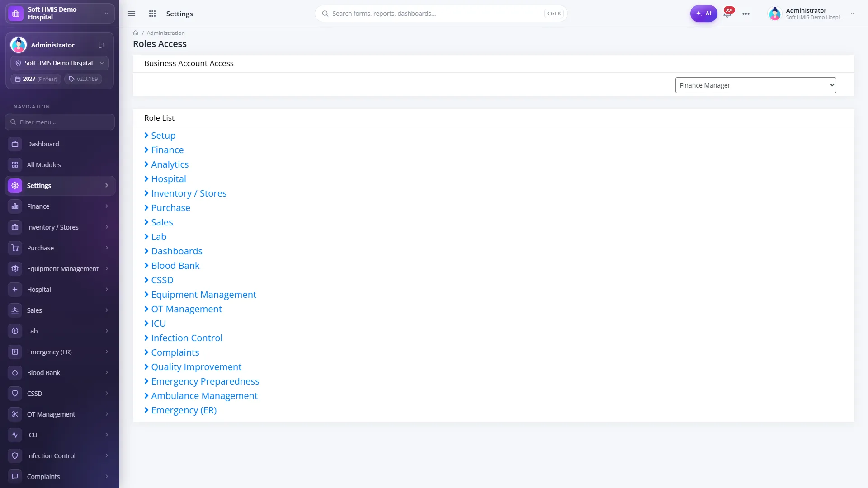The height and width of the screenshot is (488, 868).
Task: Open the apps grid icon
Action: 152,14
